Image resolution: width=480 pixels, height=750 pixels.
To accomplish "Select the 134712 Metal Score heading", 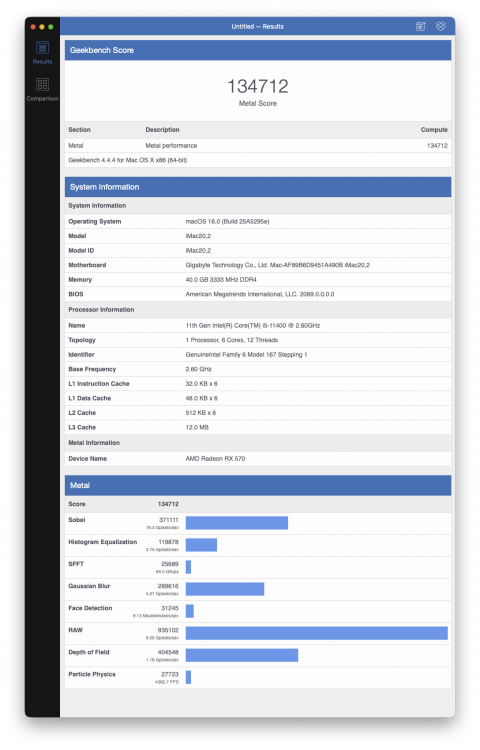I will pyautogui.click(x=258, y=87).
